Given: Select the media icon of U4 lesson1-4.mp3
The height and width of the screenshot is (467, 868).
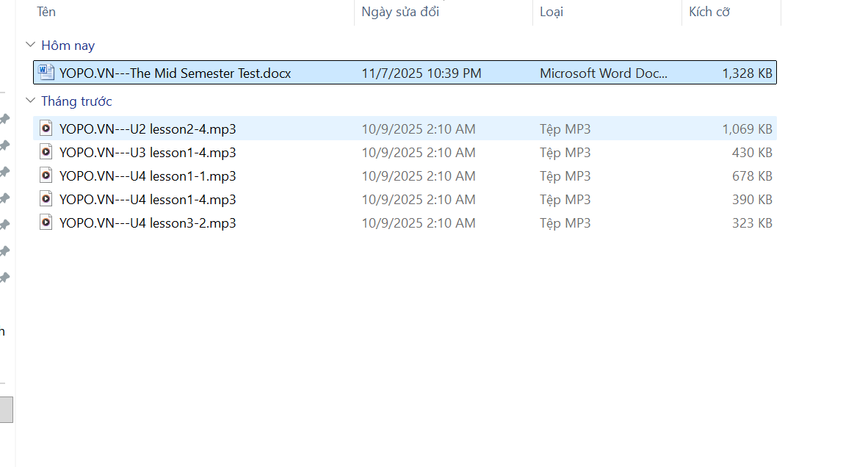Looking at the screenshot, I should pos(46,199).
